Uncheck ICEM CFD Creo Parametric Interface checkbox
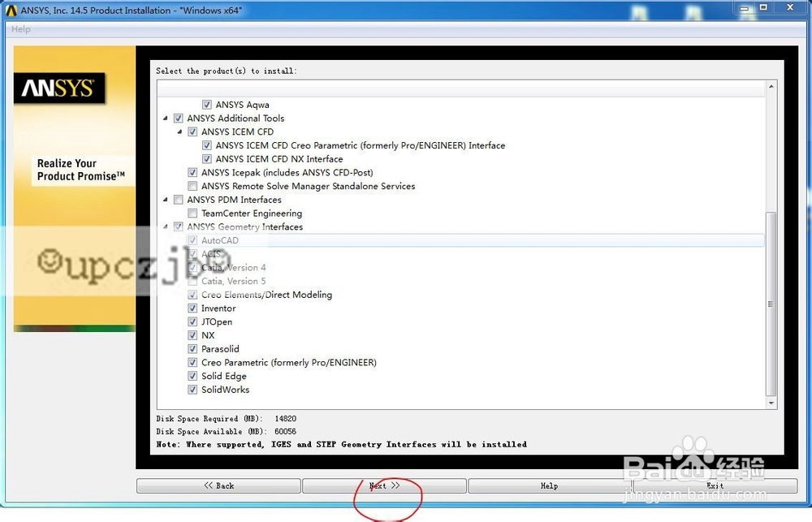The height and width of the screenshot is (522, 812). [206, 145]
